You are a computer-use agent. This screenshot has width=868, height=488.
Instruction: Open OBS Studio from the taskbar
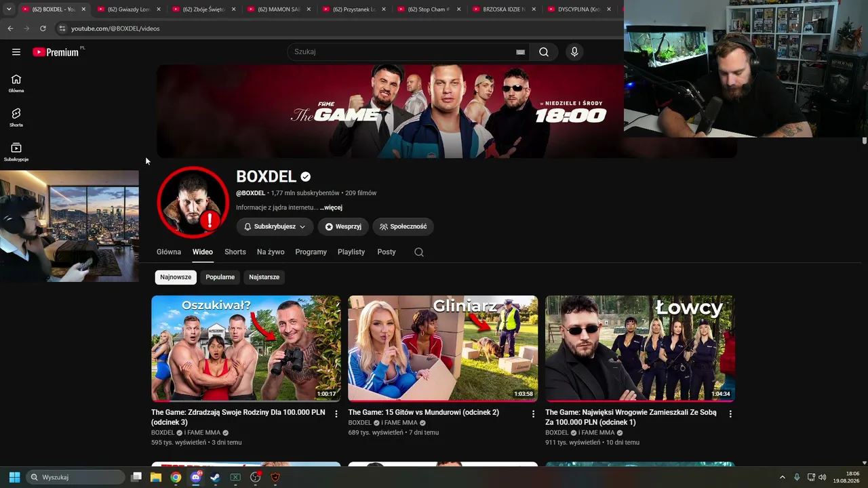(x=256, y=477)
